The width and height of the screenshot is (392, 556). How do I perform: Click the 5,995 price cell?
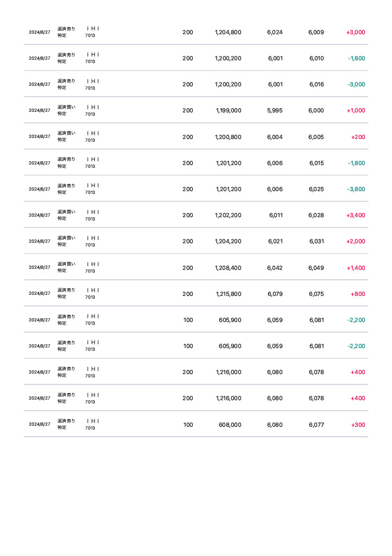275,110
